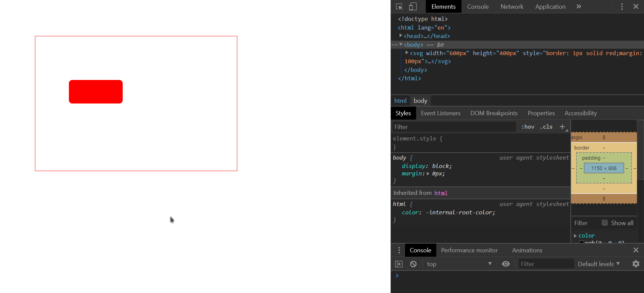Show the console sidebar

tap(399, 264)
